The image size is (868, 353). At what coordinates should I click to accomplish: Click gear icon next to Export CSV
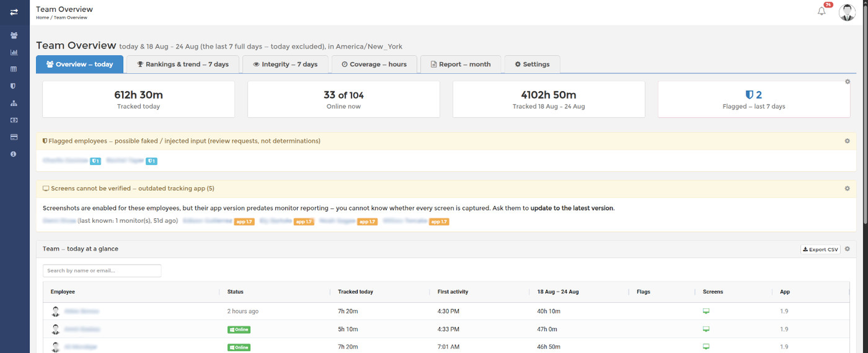(847, 249)
